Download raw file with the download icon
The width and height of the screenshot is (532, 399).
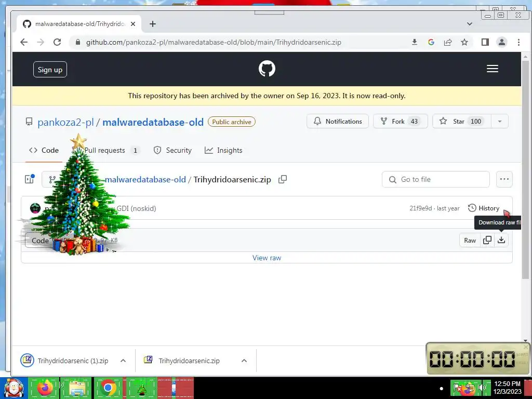click(x=501, y=240)
